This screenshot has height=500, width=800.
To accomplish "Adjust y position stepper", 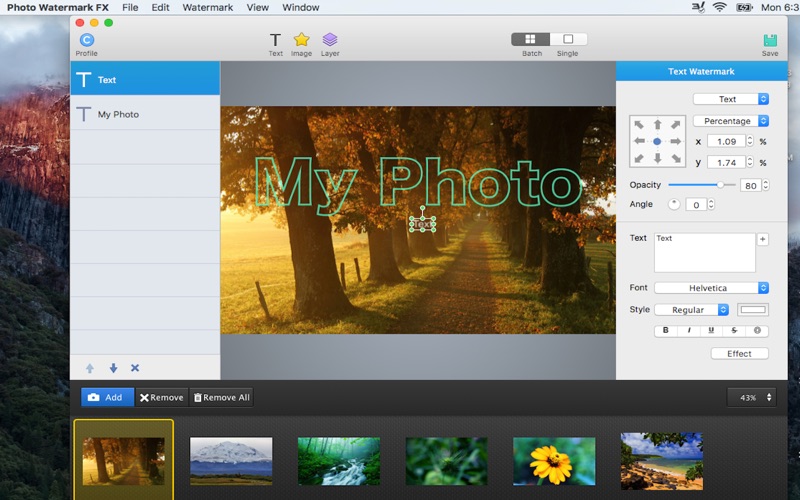I will (x=750, y=163).
